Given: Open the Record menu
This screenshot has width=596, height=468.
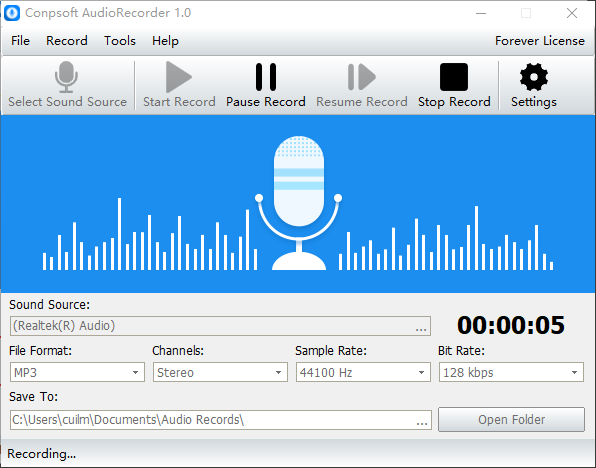Looking at the screenshot, I should tap(67, 41).
